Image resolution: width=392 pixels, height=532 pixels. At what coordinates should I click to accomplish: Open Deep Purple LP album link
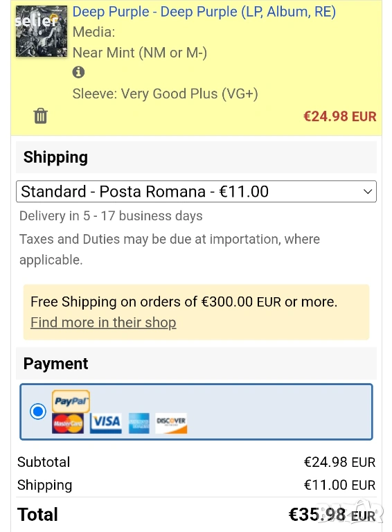tap(204, 12)
